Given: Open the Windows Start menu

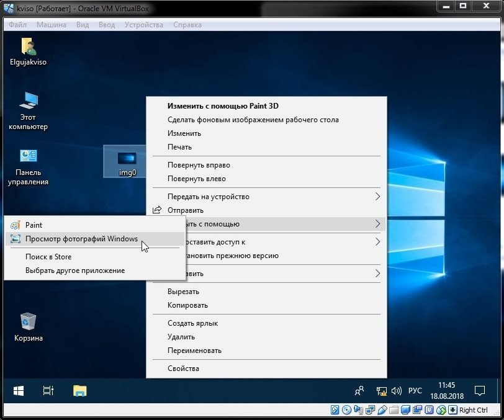Looking at the screenshot, I should (19, 391).
